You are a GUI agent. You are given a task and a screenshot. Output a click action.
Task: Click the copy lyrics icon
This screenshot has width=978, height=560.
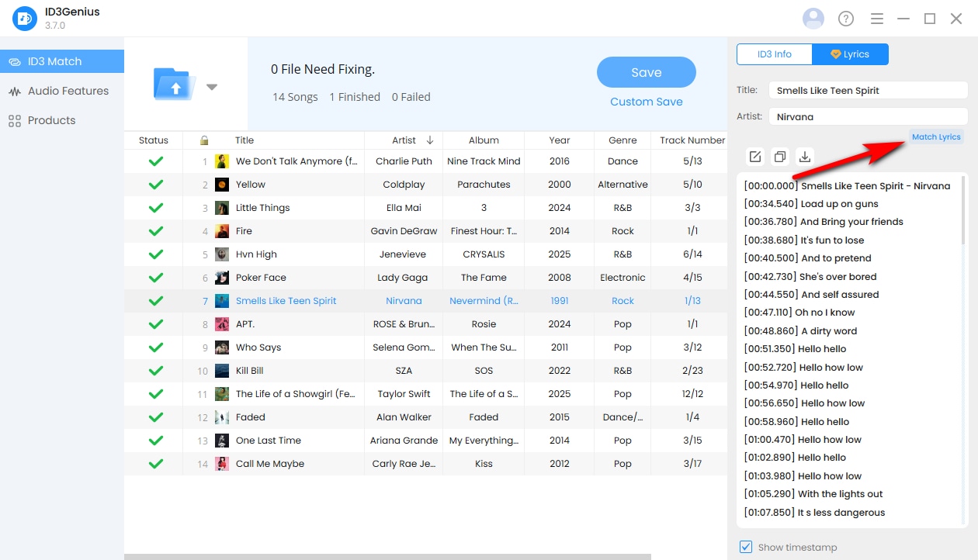[x=780, y=157]
